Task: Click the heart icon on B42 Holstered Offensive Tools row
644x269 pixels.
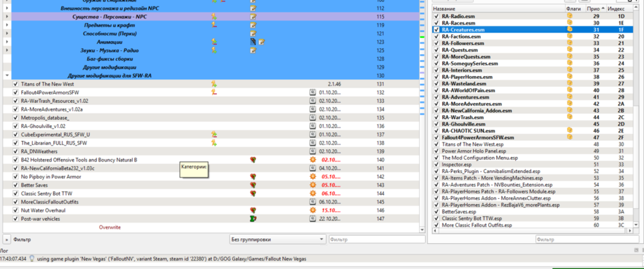Action: 253,160
